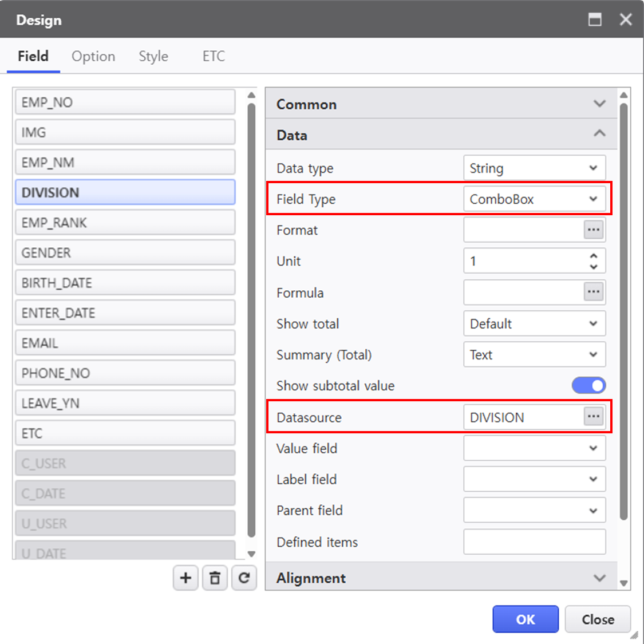Toggle Show subtotal value switch

click(x=588, y=385)
